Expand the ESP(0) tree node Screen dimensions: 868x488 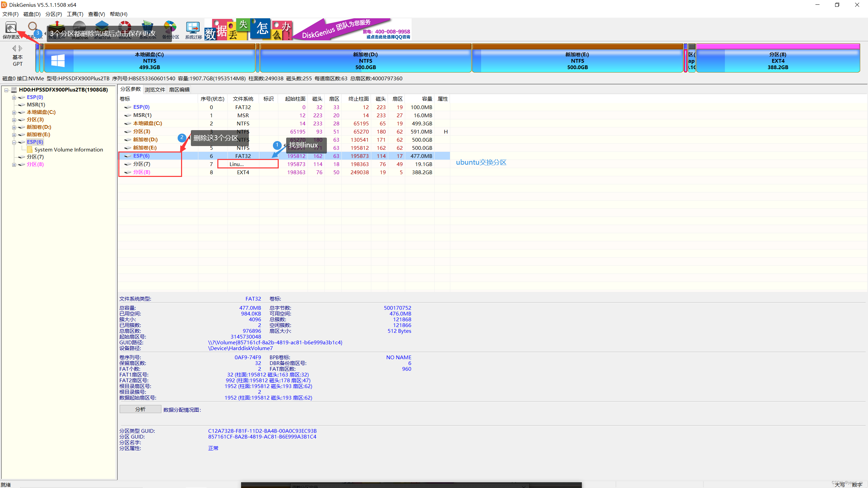[x=14, y=97]
